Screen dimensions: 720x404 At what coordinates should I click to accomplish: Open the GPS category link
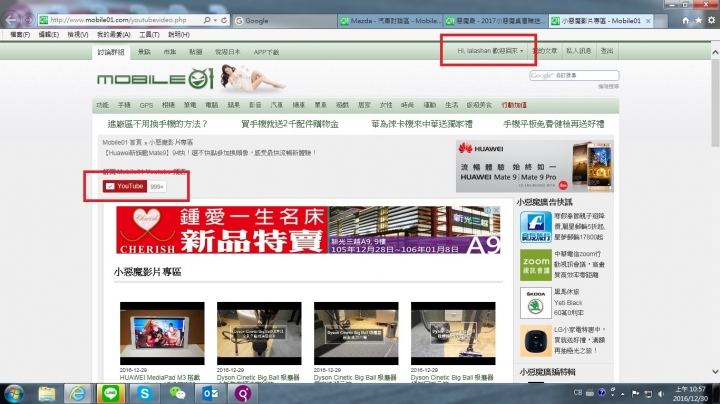(x=146, y=105)
